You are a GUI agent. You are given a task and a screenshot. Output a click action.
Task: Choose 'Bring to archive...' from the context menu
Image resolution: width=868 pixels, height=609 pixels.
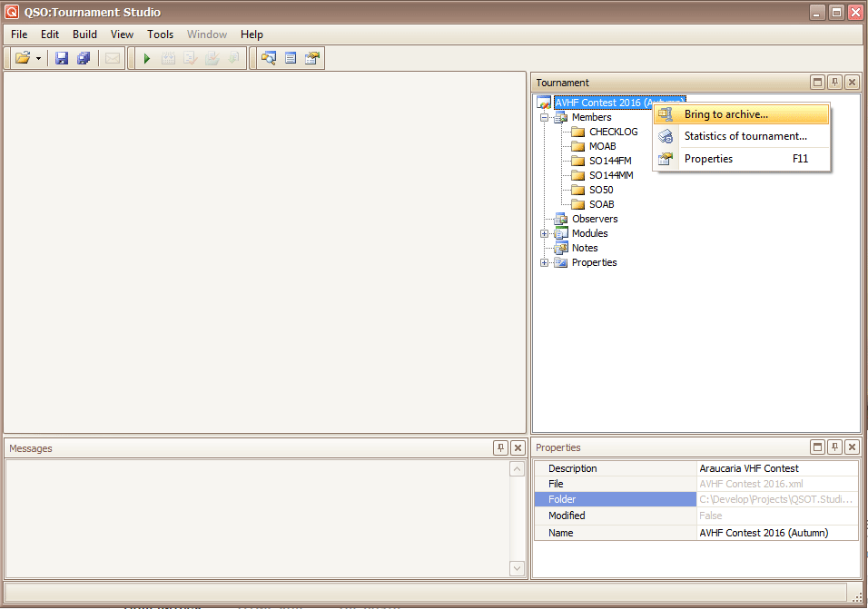(725, 114)
